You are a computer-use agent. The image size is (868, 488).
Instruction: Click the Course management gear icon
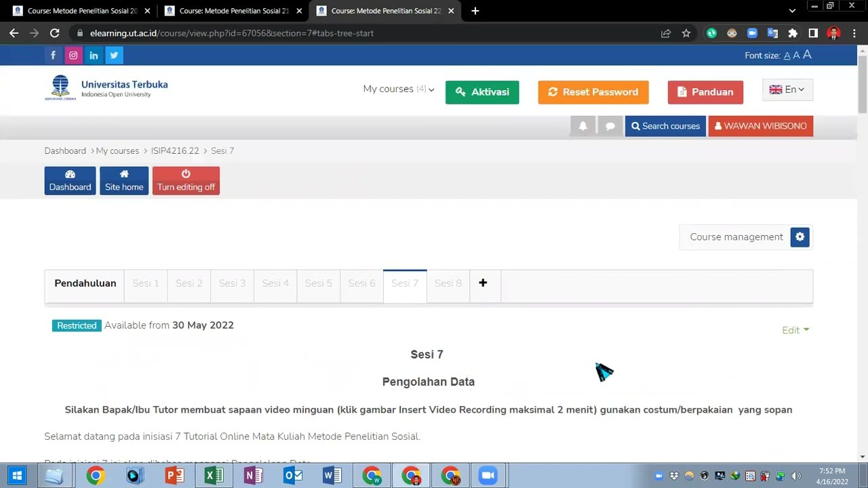point(800,237)
